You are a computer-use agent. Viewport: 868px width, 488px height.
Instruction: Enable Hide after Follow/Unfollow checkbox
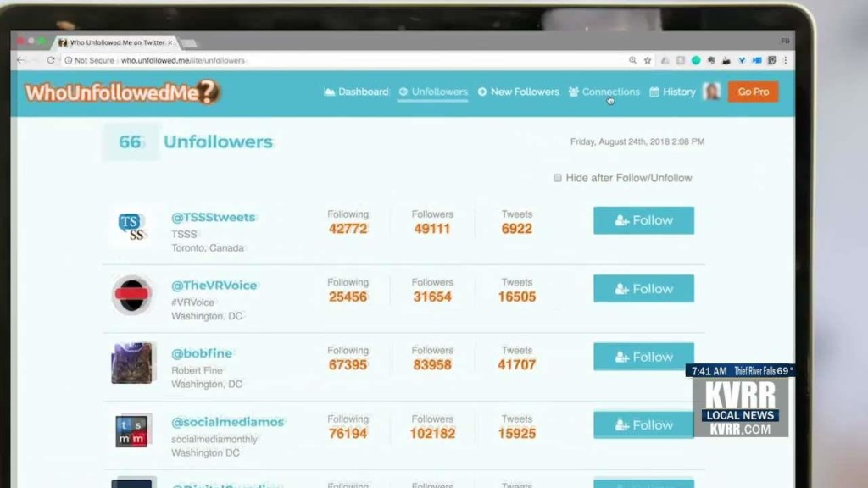pos(558,178)
